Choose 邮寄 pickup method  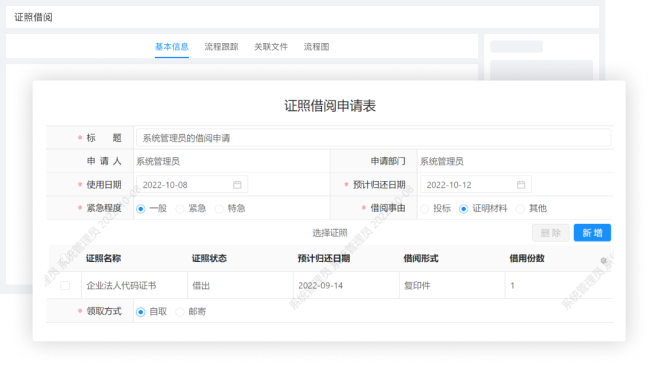coord(180,312)
